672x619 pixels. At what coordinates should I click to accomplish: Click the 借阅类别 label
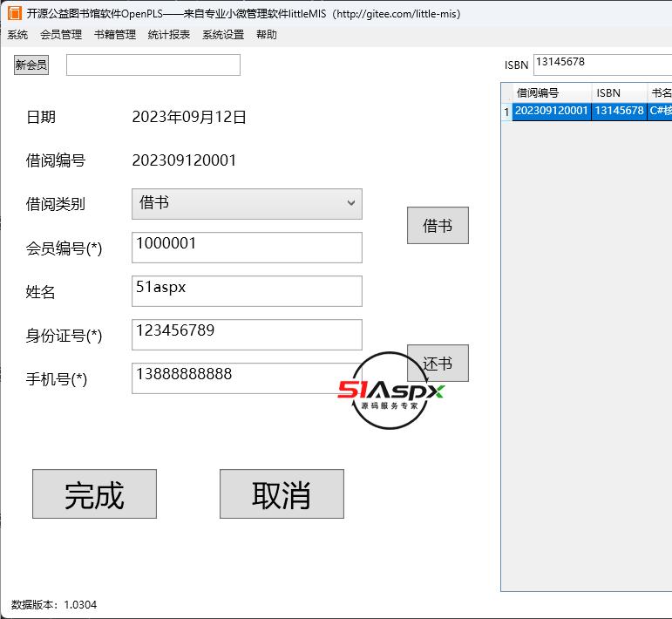(56, 204)
